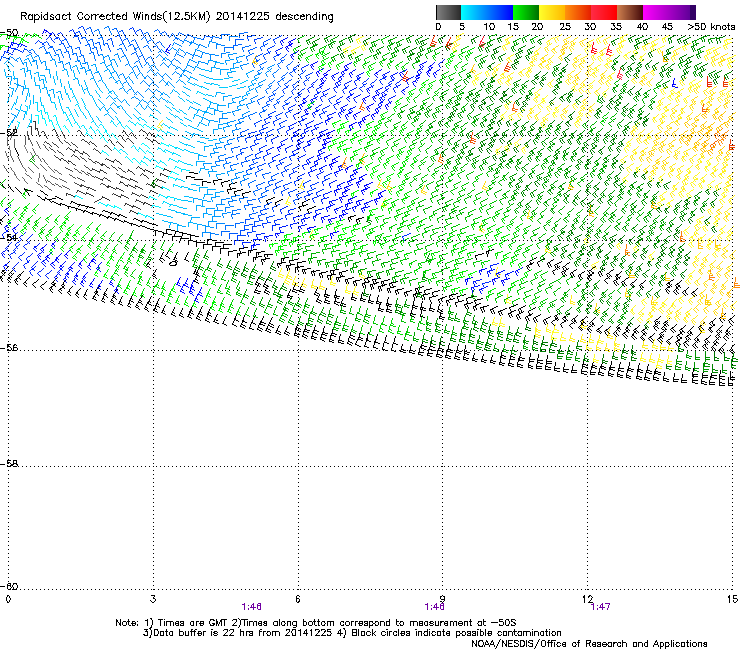
Task: Click the longitude label '15' on bottom axis
Action: tap(732, 599)
